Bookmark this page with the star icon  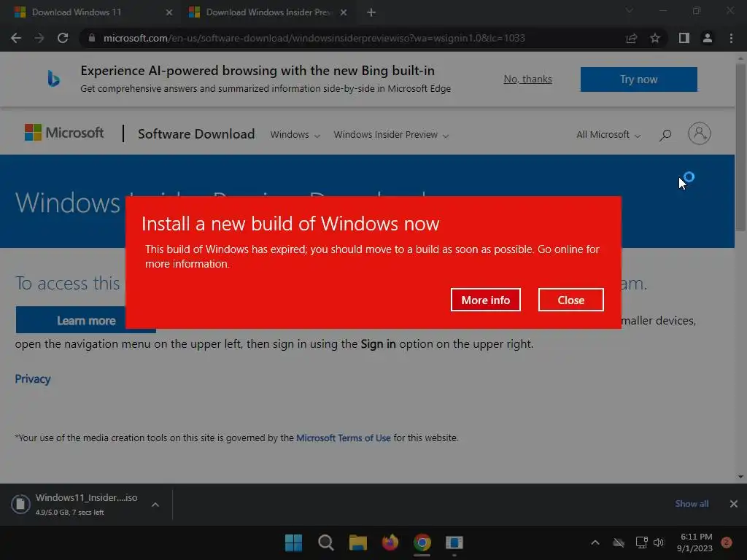coord(655,38)
